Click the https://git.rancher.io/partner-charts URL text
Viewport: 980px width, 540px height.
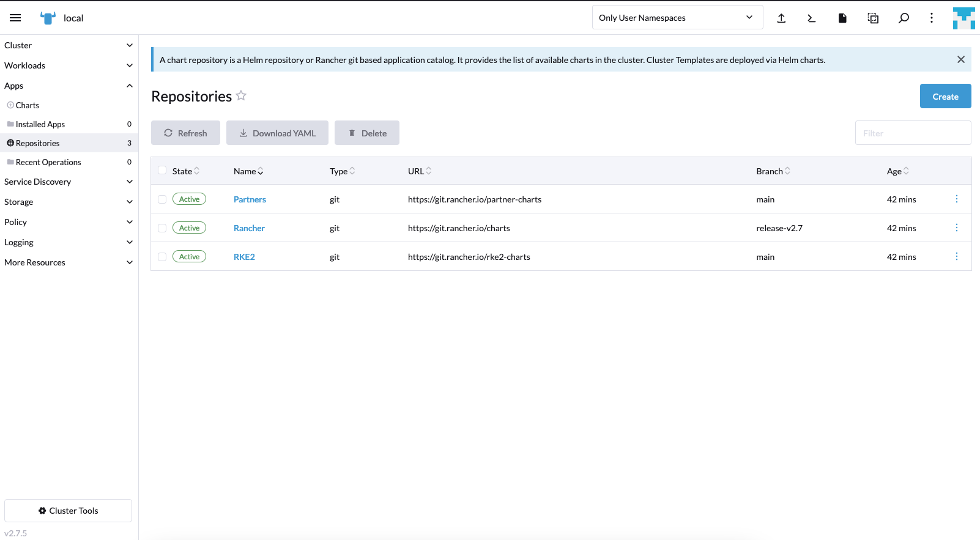(x=475, y=199)
